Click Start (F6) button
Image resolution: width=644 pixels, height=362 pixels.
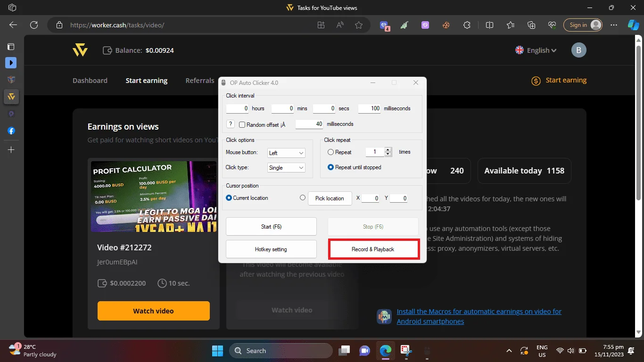point(271,227)
